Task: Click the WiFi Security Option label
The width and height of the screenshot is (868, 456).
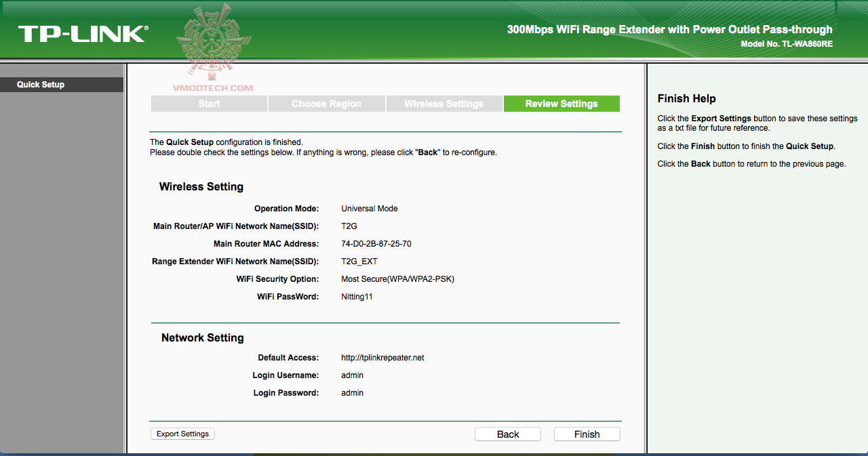Action: click(x=277, y=279)
